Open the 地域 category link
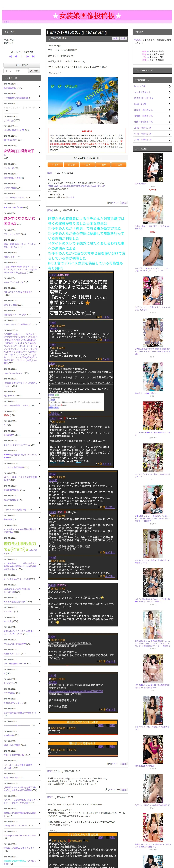 [x=144, y=54]
